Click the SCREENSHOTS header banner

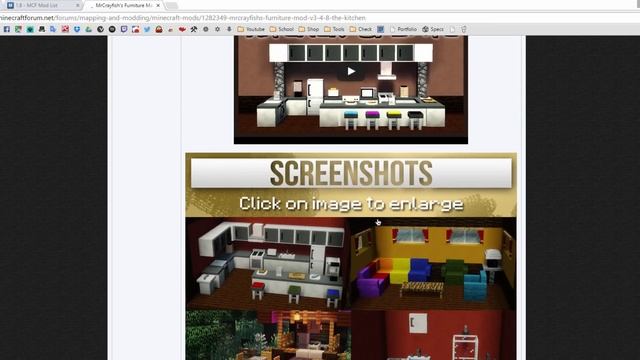351,173
